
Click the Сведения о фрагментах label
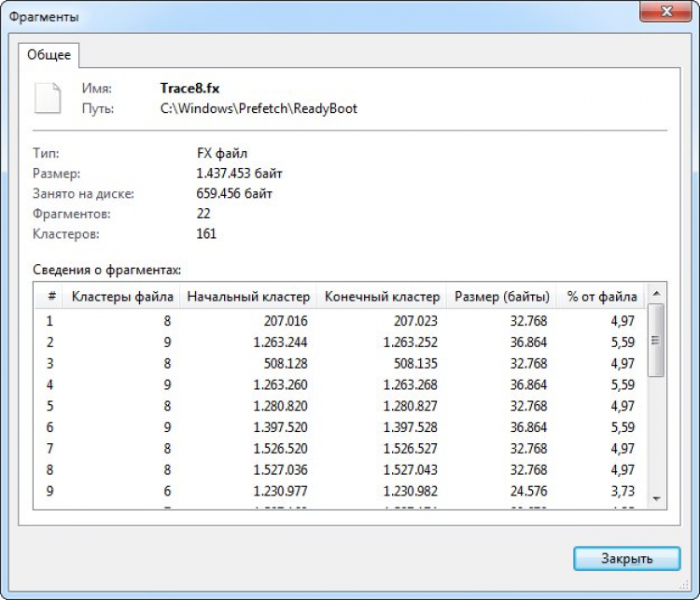(x=106, y=270)
